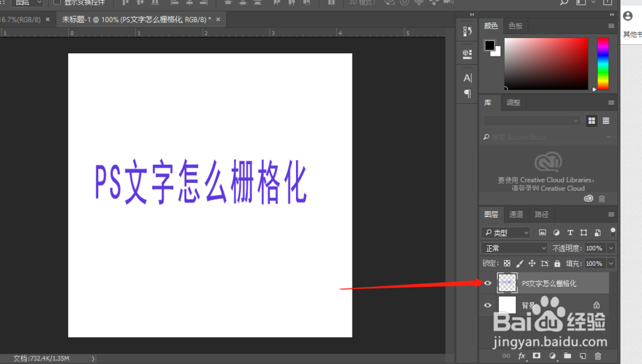Screen dimensions: 642x364
Task: Click the Creative Cloud sync icon
Action: pyautogui.click(x=588, y=198)
